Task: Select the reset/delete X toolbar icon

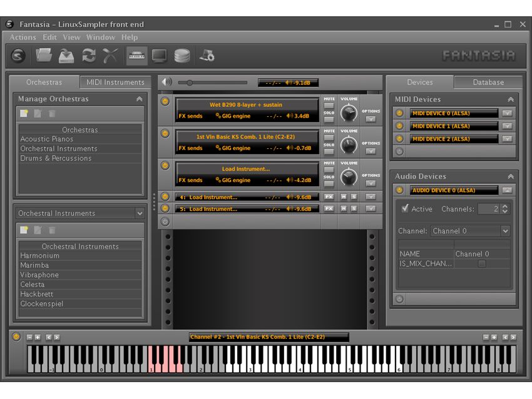Action: (110, 55)
